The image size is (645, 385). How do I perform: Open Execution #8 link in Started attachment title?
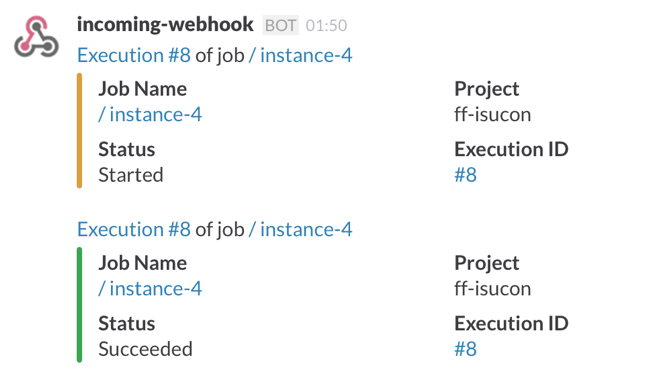[x=134, y=55]
